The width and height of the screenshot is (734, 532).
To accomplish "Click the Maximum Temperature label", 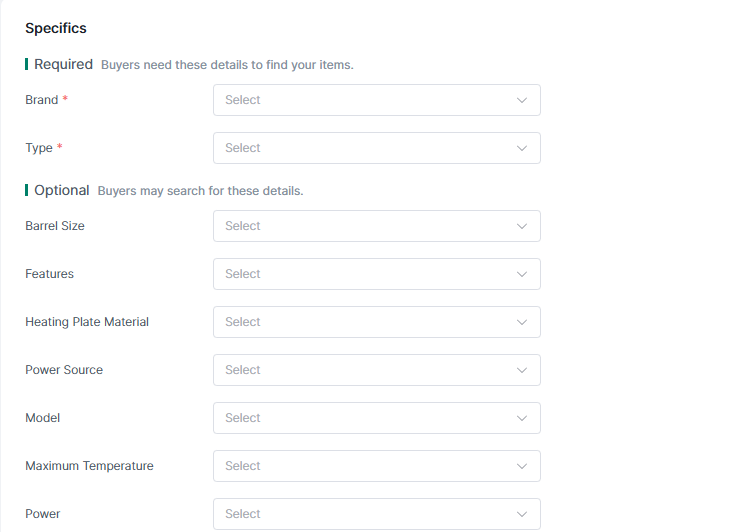I will click(89, 466).
